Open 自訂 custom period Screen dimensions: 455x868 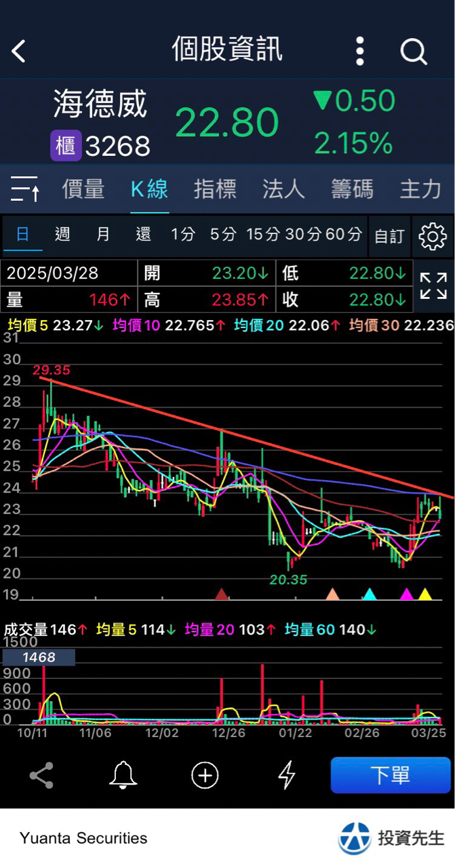[x=389, y=236]
